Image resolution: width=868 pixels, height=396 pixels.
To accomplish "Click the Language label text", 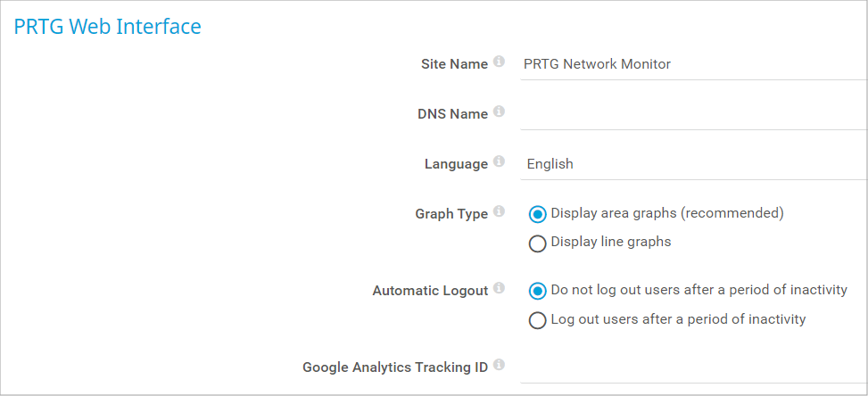I will coord(456,164).
